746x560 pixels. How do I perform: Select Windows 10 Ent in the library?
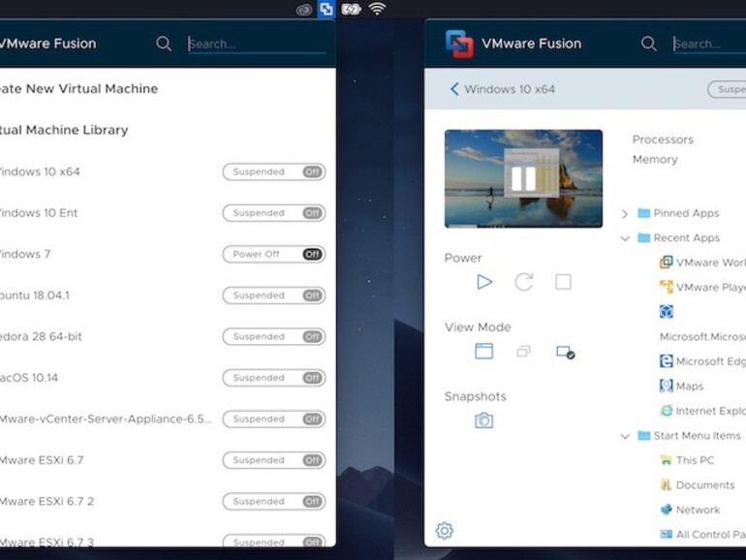click(x=39, y=213)
